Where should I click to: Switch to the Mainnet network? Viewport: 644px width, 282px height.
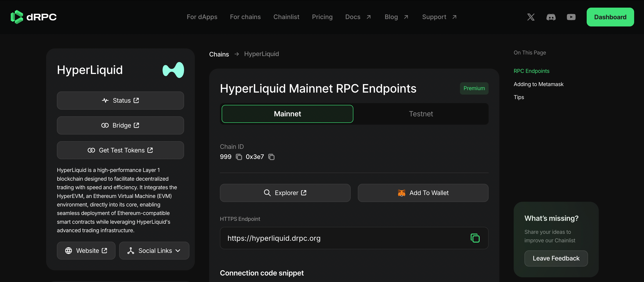[287, 114]
